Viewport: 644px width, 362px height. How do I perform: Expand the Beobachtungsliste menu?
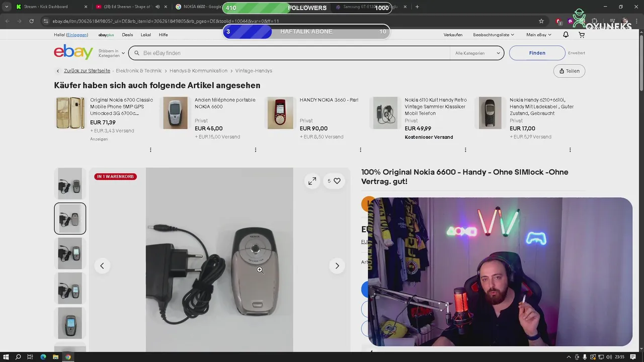click(494, 35)
